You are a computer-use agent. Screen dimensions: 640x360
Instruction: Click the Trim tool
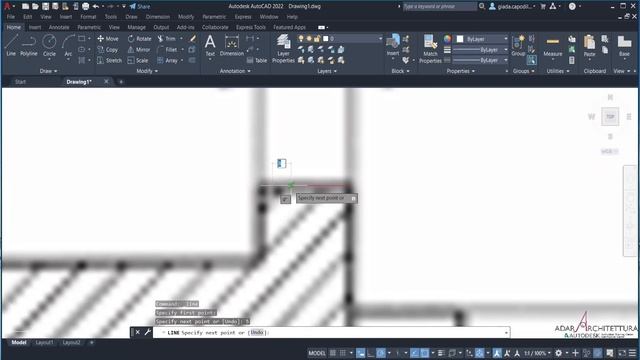(167, 39)
